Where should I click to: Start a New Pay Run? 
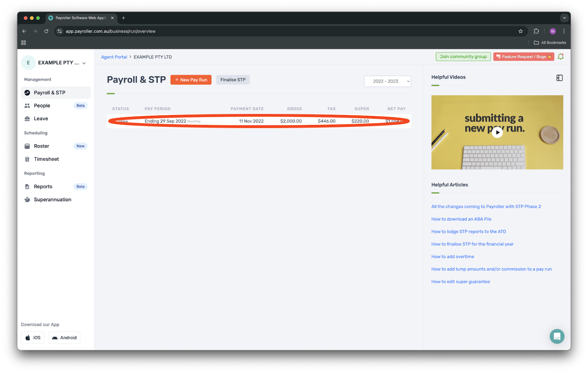point(191,80)
